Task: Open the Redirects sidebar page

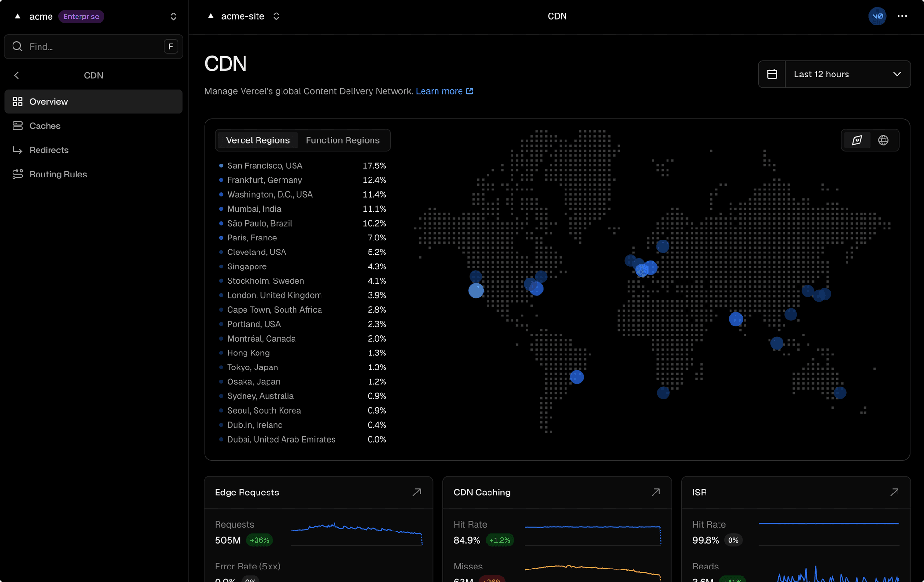Action: click(49, 150)
